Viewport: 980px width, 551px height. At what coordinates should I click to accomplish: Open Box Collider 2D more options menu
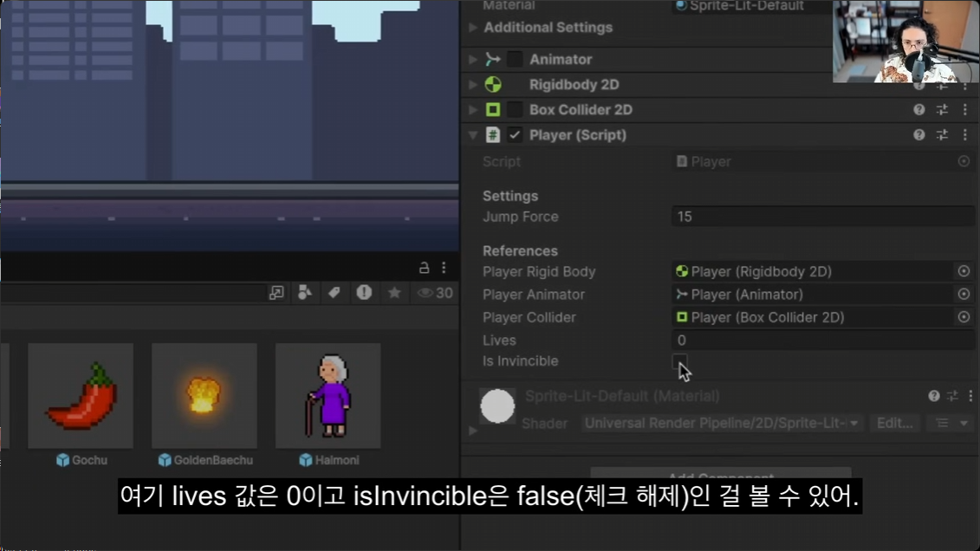pyautogui.click(x=965, y=110)
